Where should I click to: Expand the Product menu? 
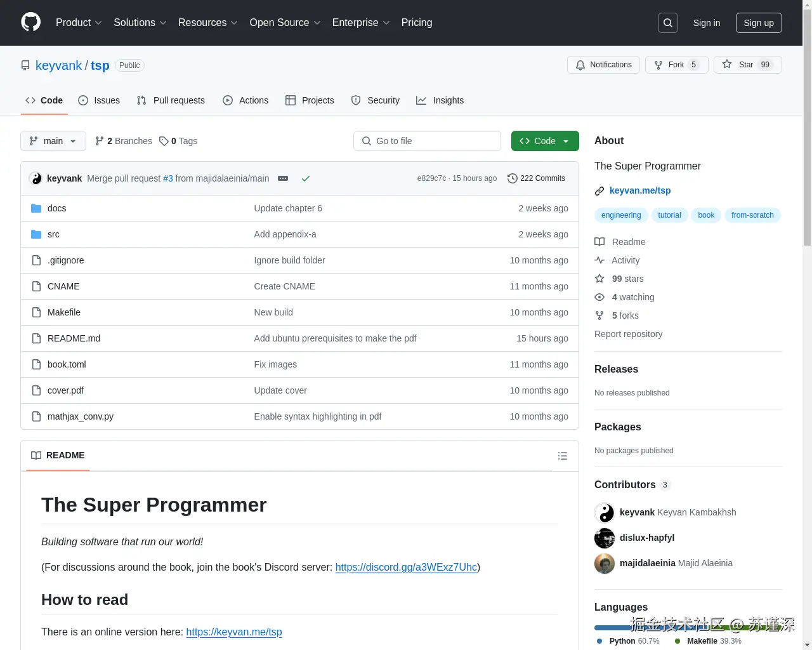tap(79, 23)
